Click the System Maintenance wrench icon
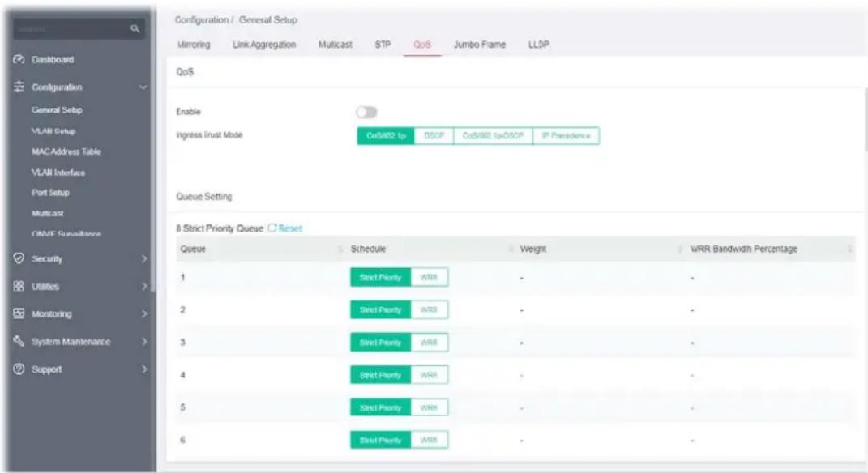This screenshot has height=473, width=868. tap(19, 341)
